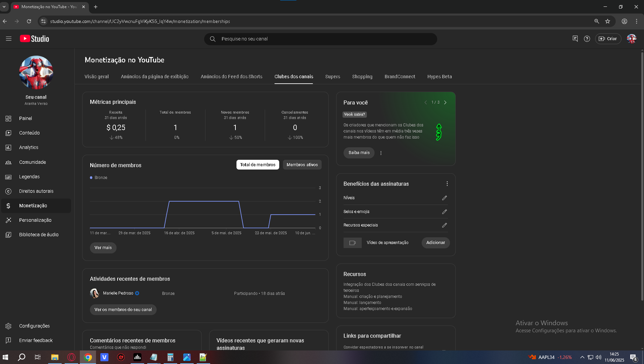Click the channel profile picture thumbnail
This screenshot has height=364, width=644.
click(x=36, y=72)
